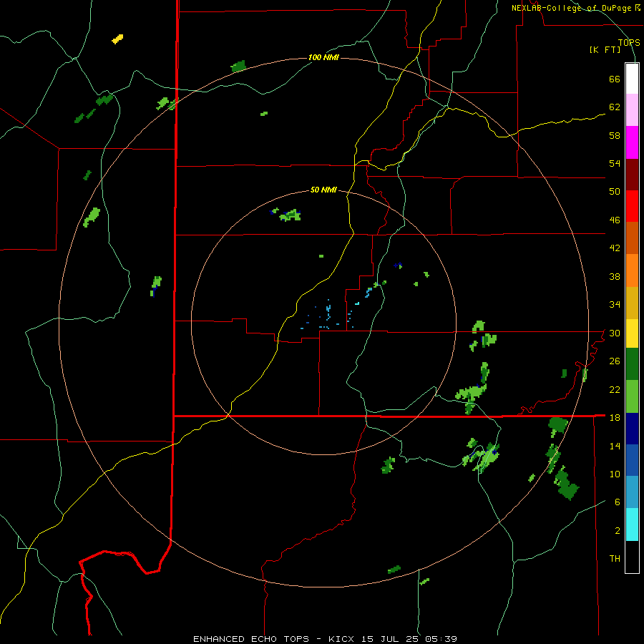Click the legend value 54
This screenshot has width=644, height=644.
615,163
